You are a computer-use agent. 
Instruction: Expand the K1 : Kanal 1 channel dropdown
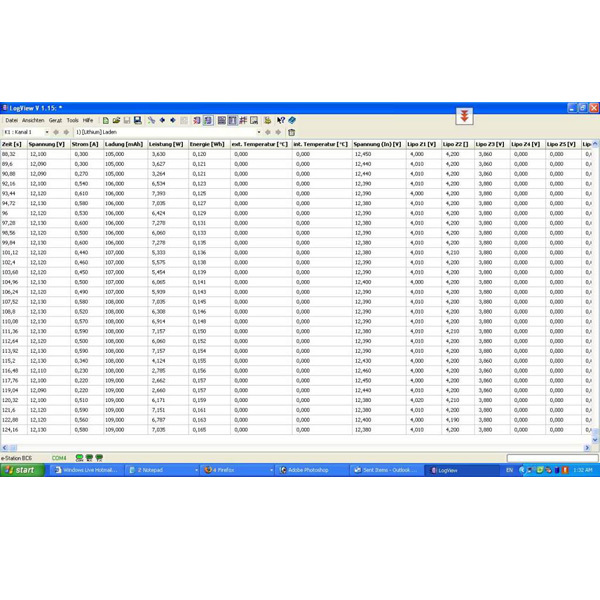(x=47, y=132)
